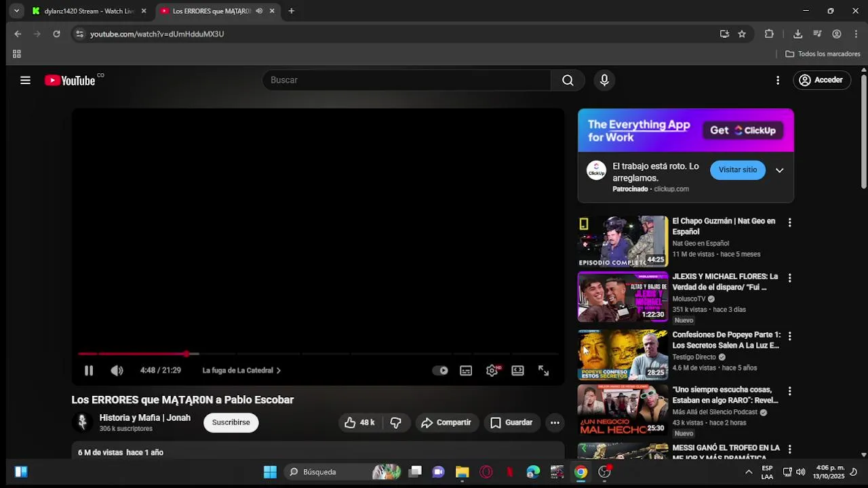Open tab search dropdown arrow

pyautogui.click(x=16, y=11)
